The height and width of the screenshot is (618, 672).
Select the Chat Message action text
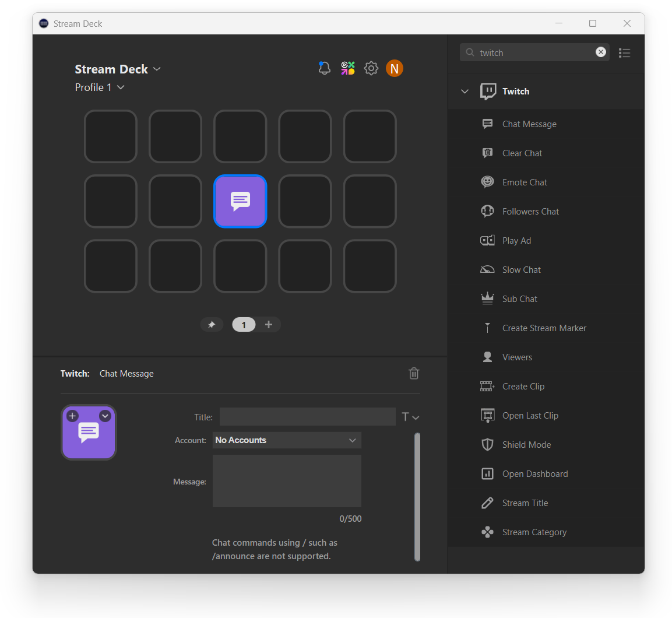coord(529,124)
